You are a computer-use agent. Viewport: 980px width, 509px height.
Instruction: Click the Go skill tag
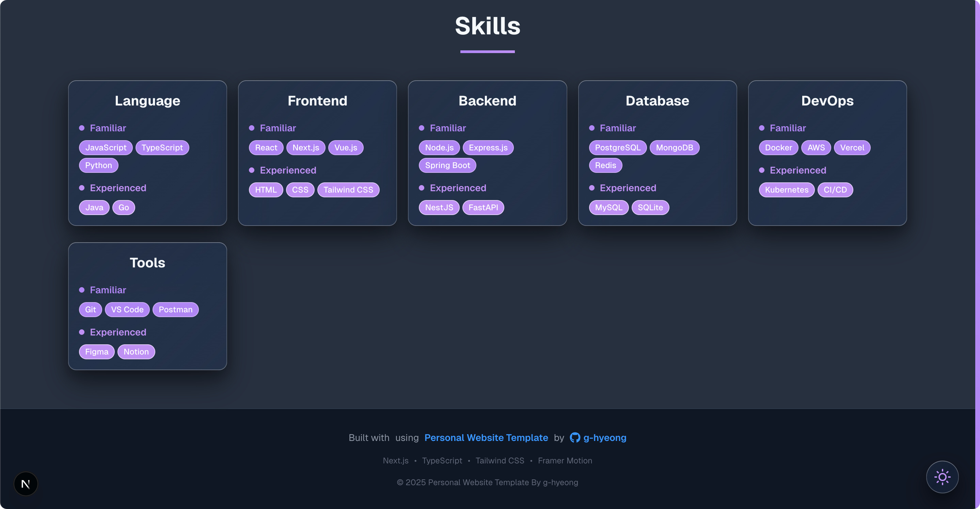point(124,208)
